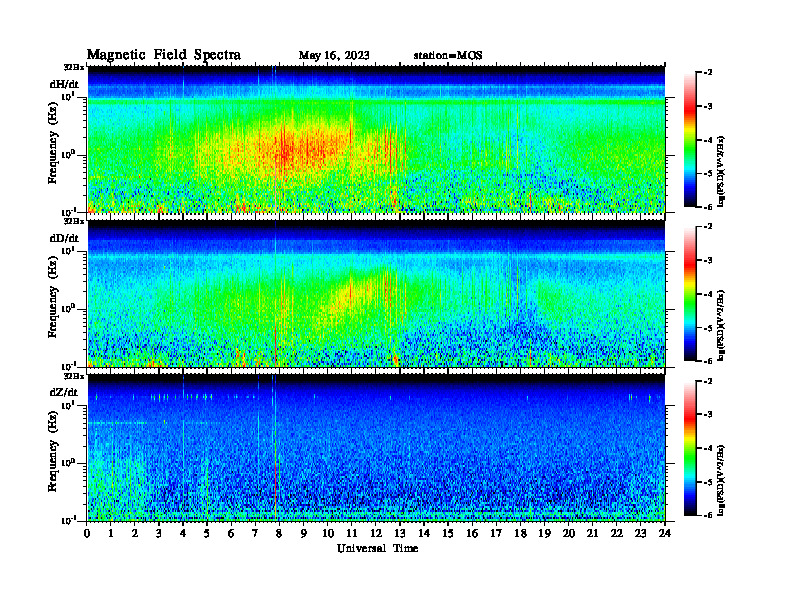Click the '-4' tick on dZ/dt color bar
Image resolution: width=792 pixels, height=612 pixels.
tap(707, 448)
